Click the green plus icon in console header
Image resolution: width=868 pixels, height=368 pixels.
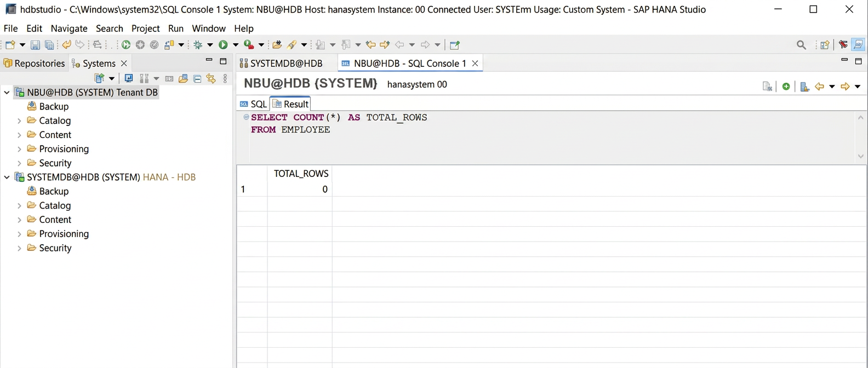pyautogui.click(x=786, y=86)
